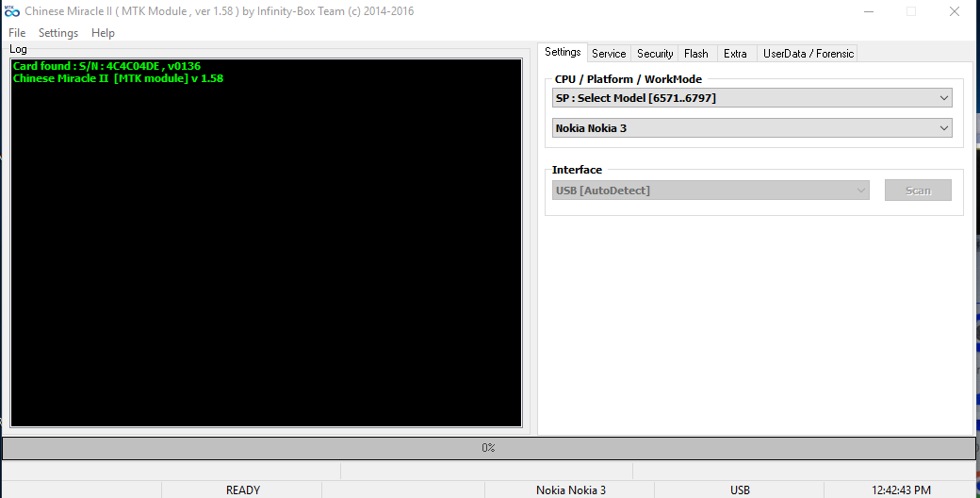The height and width of the screenshot is (498, 980).
Task: Switch to the Security tab
Action: (654, 53)
